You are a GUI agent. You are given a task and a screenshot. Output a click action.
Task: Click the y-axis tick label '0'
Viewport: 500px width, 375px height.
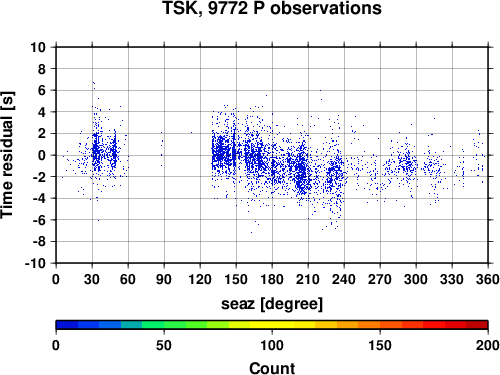click(x=42, y=155)
